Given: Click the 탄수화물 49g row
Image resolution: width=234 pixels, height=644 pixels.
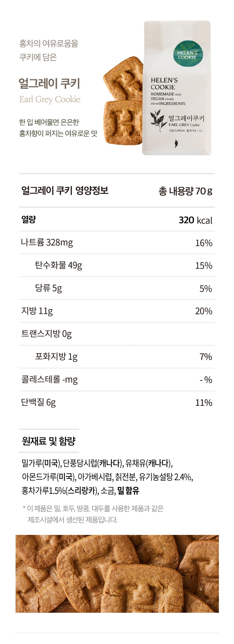Looking at the screenshot, I should point(117,265).
